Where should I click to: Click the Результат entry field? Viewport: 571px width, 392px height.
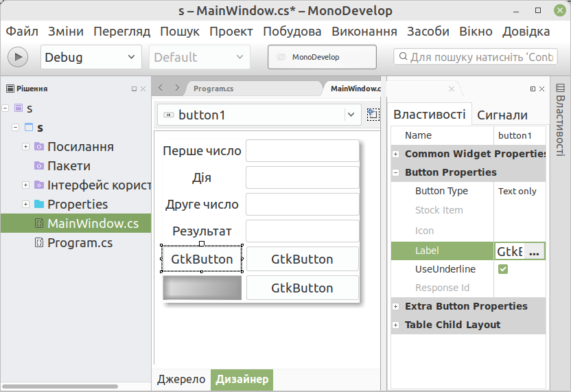click(302, 231)
